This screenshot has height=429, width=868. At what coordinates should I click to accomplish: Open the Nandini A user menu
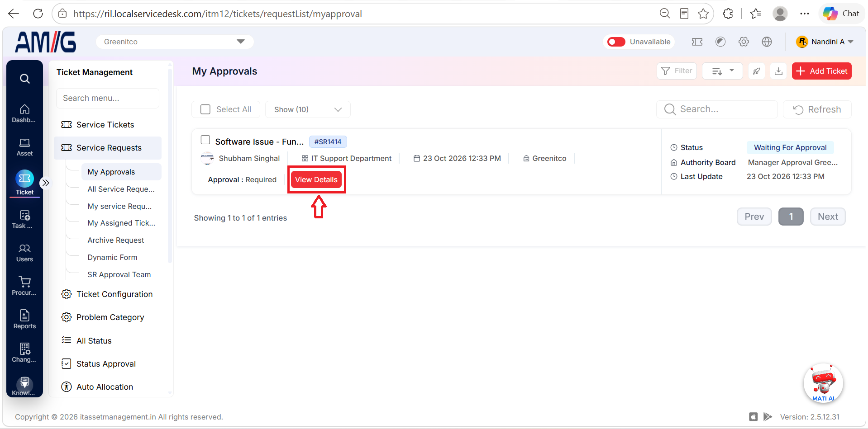click(x=825, y=42)
